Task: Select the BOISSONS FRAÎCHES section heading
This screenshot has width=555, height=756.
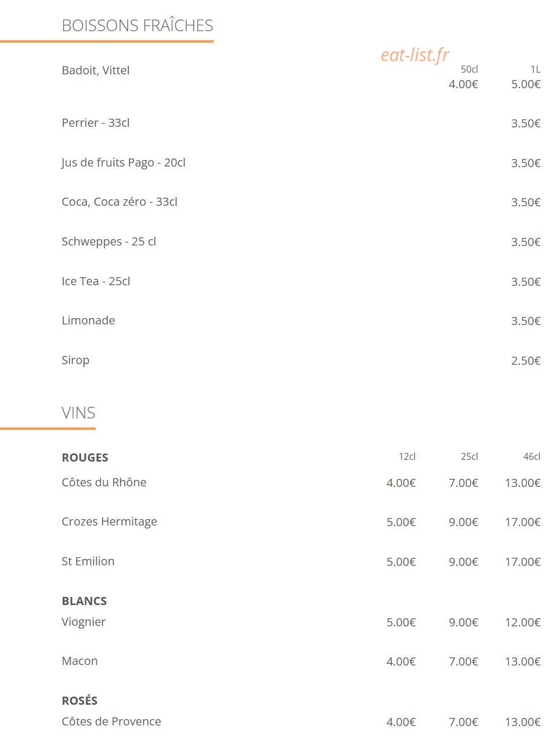Action: coord(137,25)
